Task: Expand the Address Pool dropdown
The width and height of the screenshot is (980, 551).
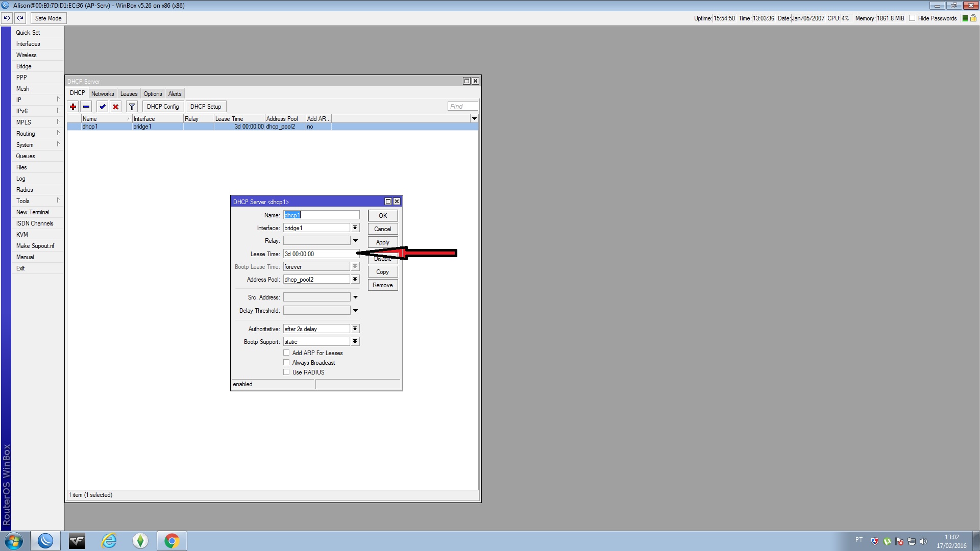Action: (x=355, y=280)
